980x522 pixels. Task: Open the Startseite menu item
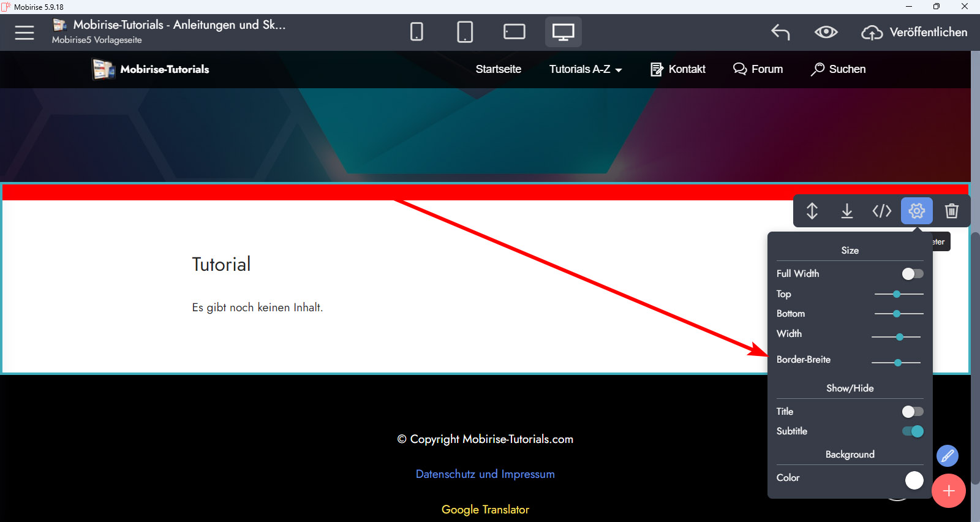click(499, 69)
